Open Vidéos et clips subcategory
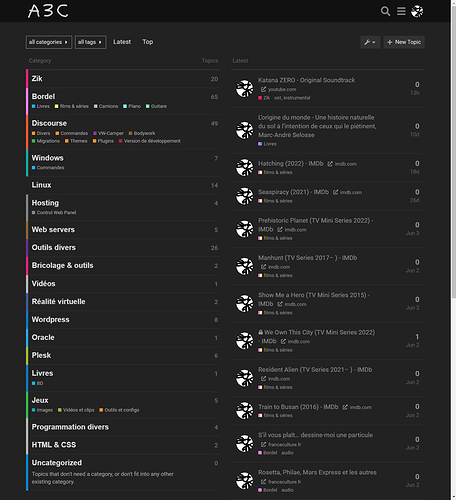This screenshot has width=456, height=500. coord(76,410)
